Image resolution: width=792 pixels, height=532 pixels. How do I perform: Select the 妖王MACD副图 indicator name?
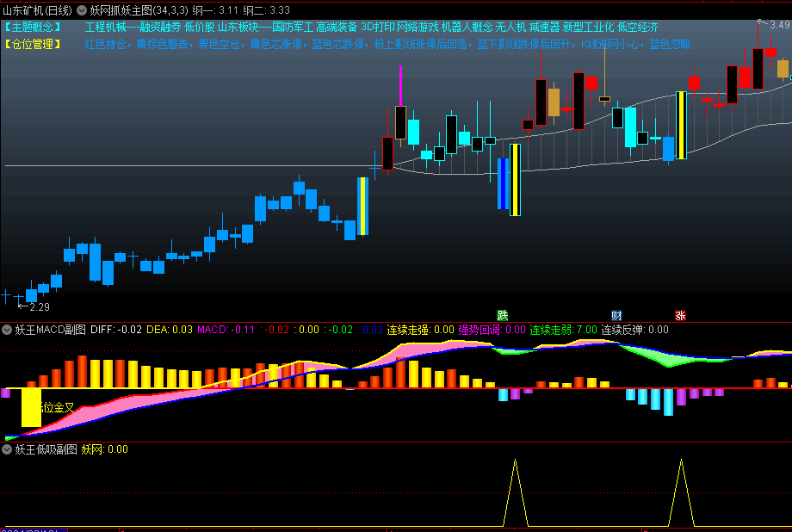coord(51,331)
